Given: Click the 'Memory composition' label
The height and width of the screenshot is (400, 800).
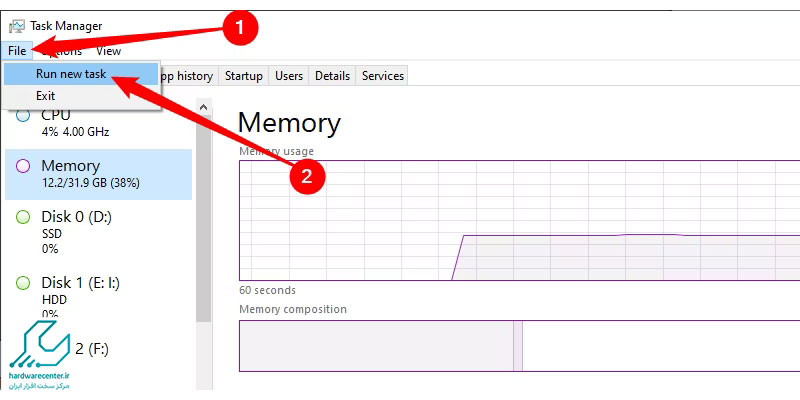Looking at the screenshot, I should [293, 309].
